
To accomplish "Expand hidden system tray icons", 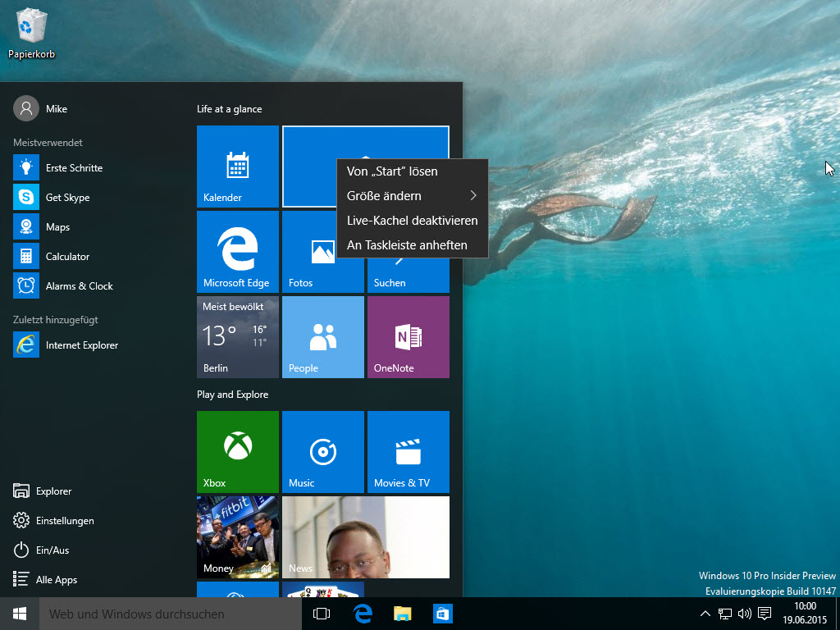I will pyautogui.click(x=705, y=614).
